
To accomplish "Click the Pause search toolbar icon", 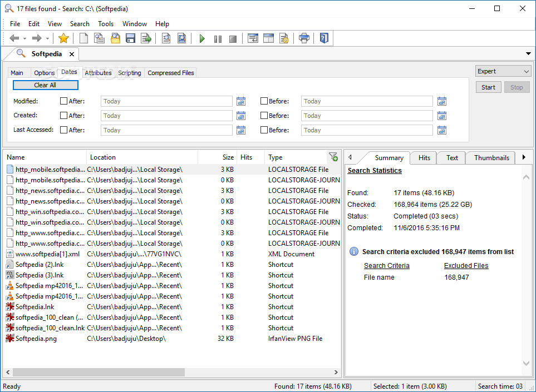I will click(218, 39).
